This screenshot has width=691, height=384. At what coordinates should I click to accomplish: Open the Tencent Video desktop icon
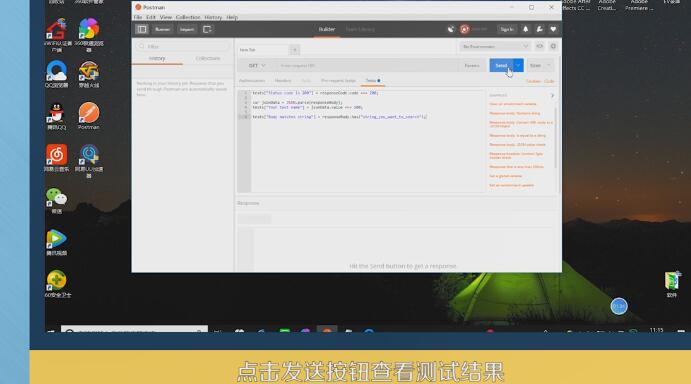(x=56, y=242)
